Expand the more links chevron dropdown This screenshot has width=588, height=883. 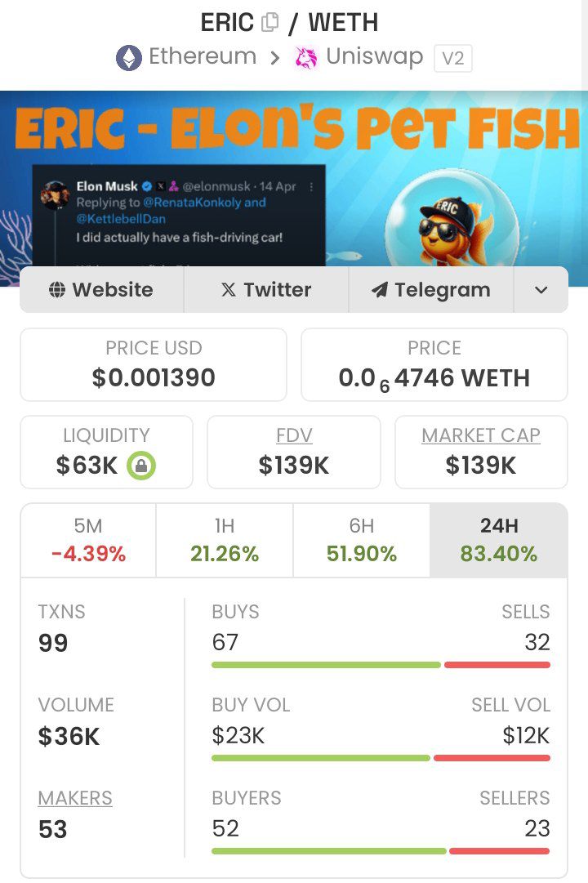tap(541, 290)
